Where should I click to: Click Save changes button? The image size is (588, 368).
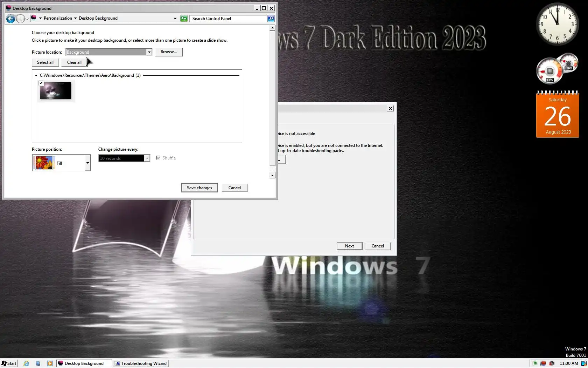click(x=199, y=188)
